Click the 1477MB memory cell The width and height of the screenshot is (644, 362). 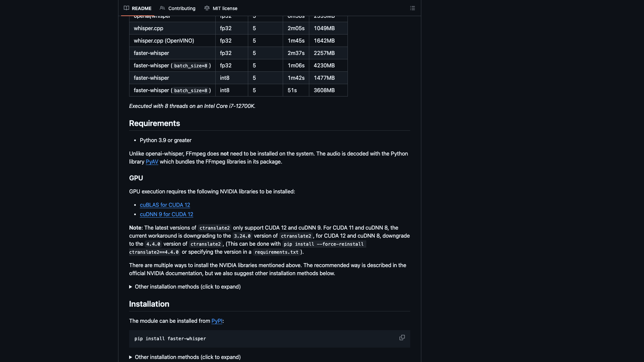(x=328, y=78)
